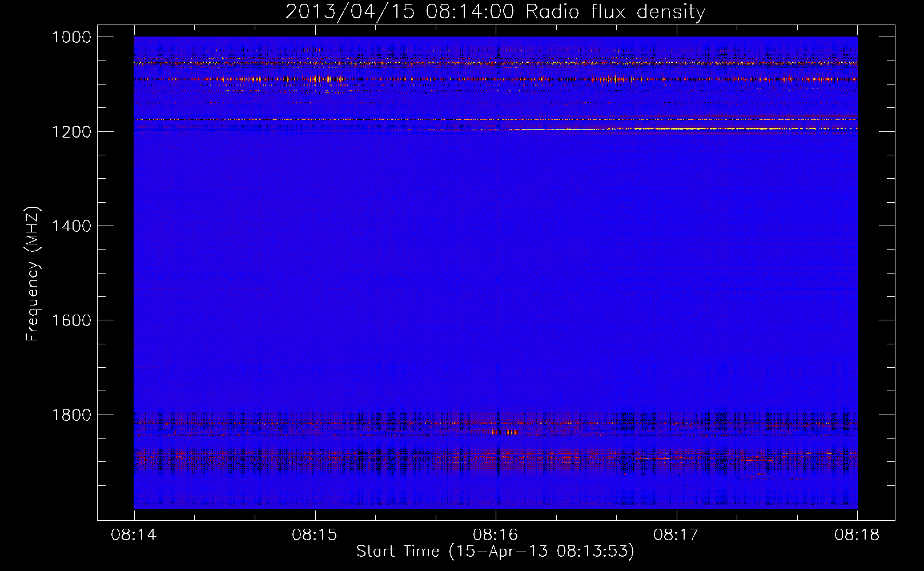
Task: Select the 1400 frequency tick label
Action: click(71, 226)
